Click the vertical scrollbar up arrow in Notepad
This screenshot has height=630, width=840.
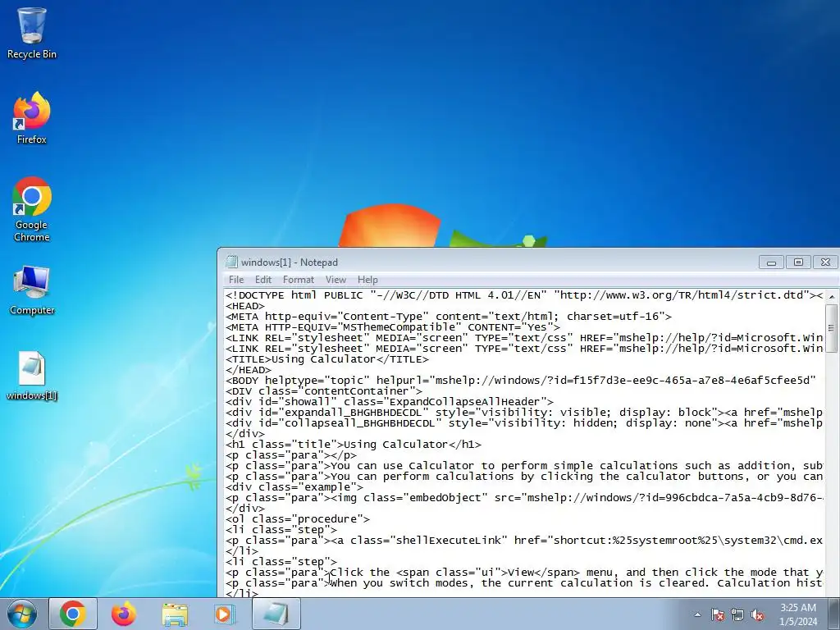[x=832, y=295]
